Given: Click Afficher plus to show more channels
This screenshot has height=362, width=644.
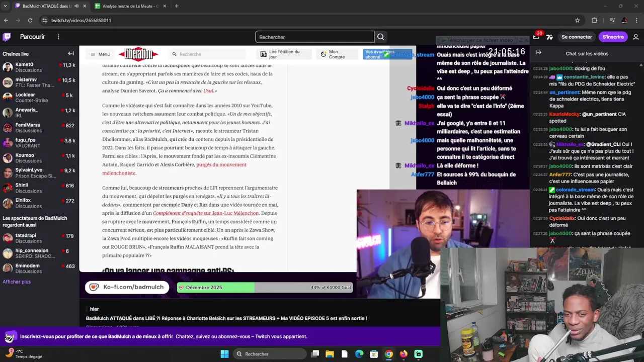Looking at the screenshot, I should [17, 282].
